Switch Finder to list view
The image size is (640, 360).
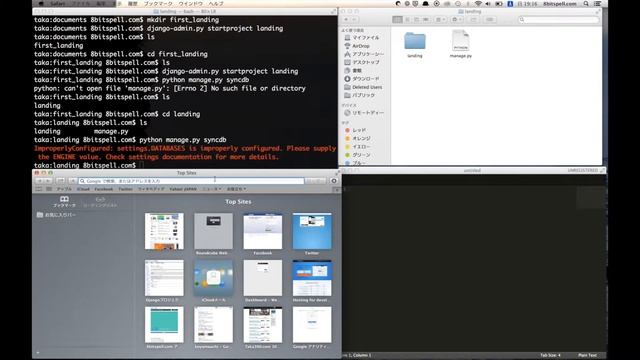(x=407, y=20)
